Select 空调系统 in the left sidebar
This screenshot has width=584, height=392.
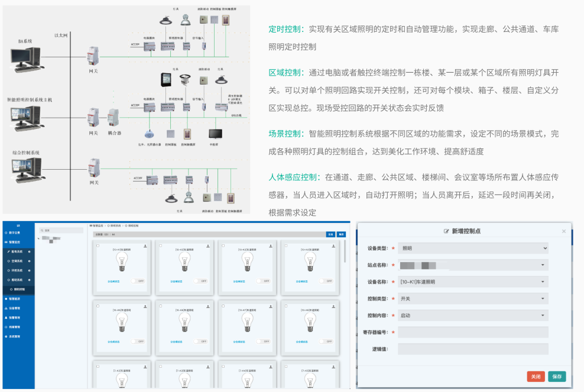(x=18, y=261)
